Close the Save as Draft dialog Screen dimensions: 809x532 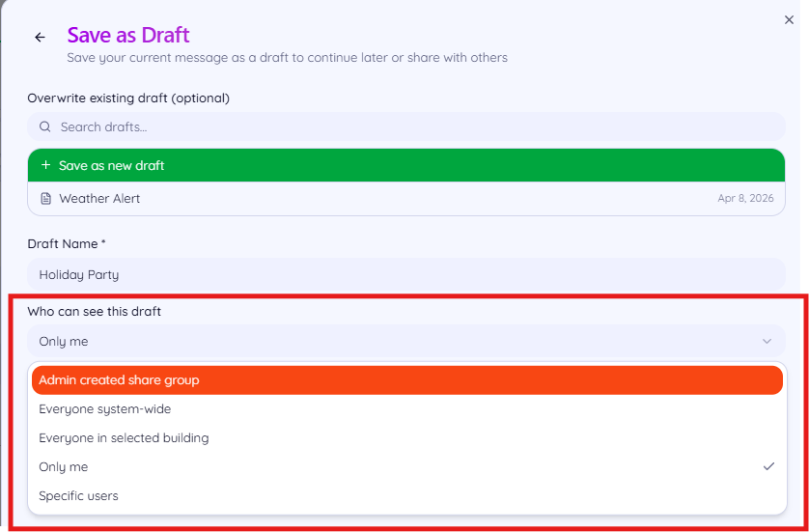789,20
